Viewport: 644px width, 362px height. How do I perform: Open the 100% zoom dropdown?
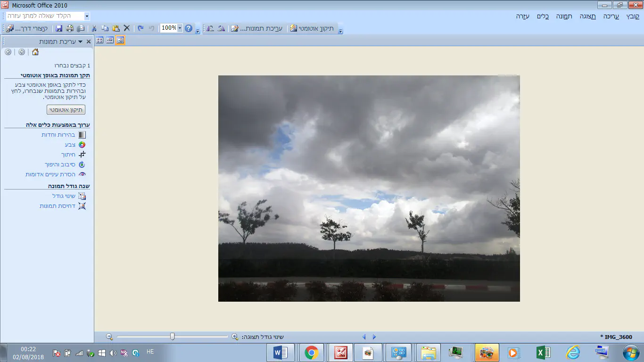point(180,28)
